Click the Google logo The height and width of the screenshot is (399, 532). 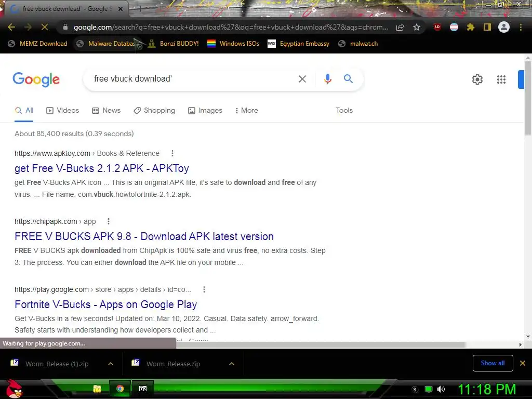pos(36,79)
